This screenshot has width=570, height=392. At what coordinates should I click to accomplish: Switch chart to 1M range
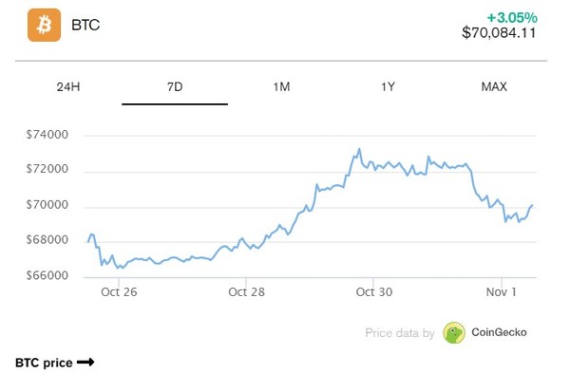tap(281, 86)
